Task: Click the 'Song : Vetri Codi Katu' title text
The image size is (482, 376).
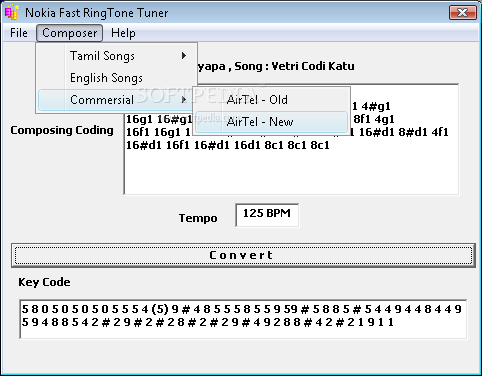Action: pyautogui.click(x=294, y=66)
